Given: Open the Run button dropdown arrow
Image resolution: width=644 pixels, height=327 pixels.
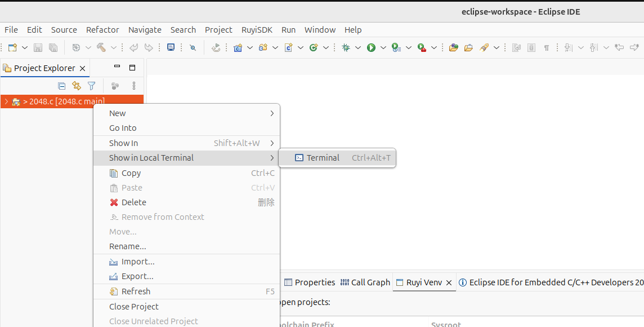Looking at the screenshot, I should coord(383,48).
